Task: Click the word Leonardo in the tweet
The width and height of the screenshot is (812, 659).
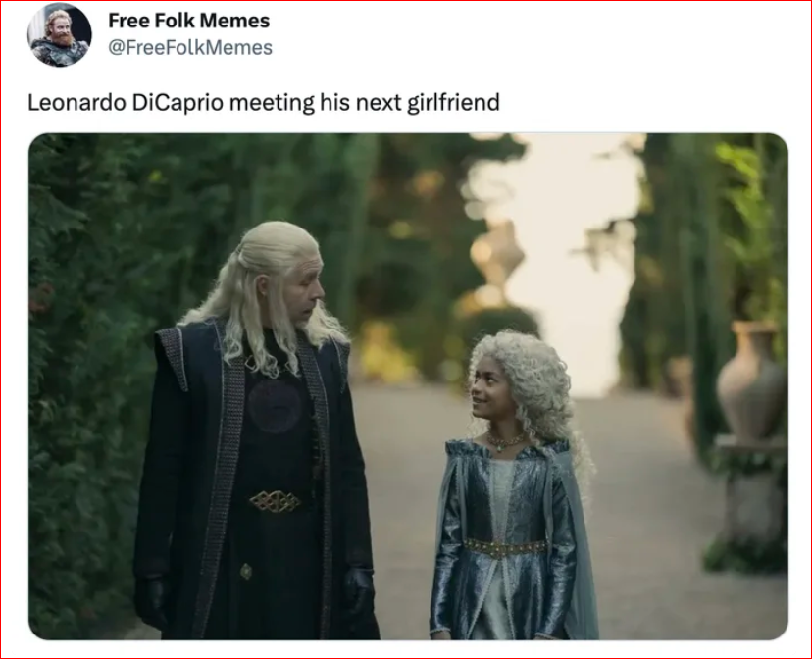Action: pos(76,102)
